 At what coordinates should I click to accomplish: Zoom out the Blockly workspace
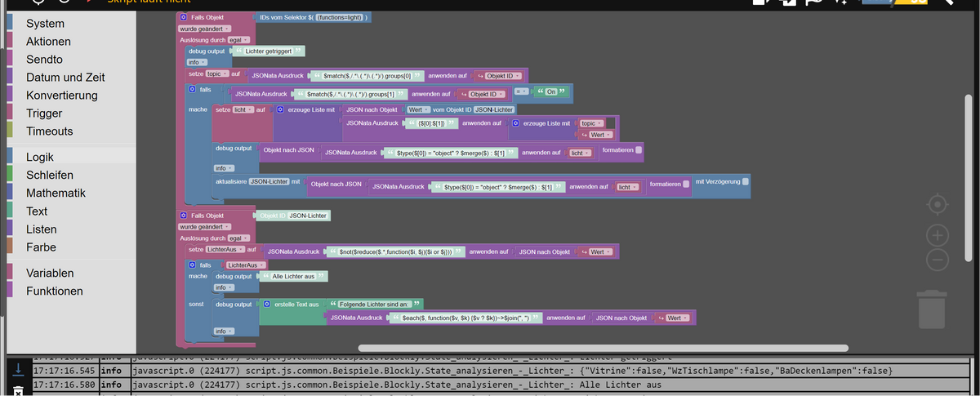tap(938, 260)
